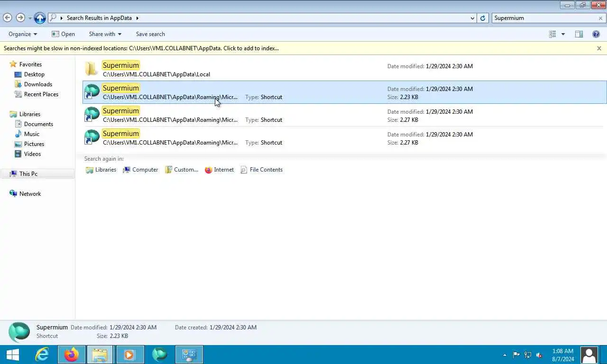Open Music library
This screenshot has height=364, width=607.
[32, 134]
